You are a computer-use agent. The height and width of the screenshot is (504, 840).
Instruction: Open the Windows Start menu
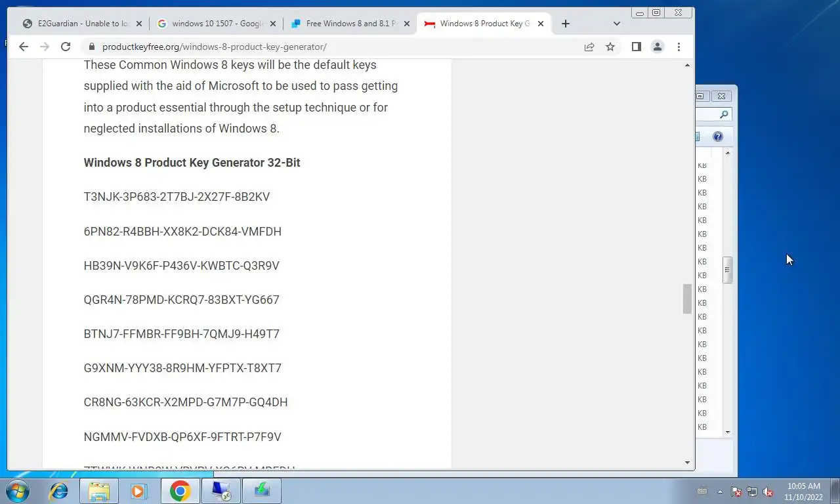point(17,491)
